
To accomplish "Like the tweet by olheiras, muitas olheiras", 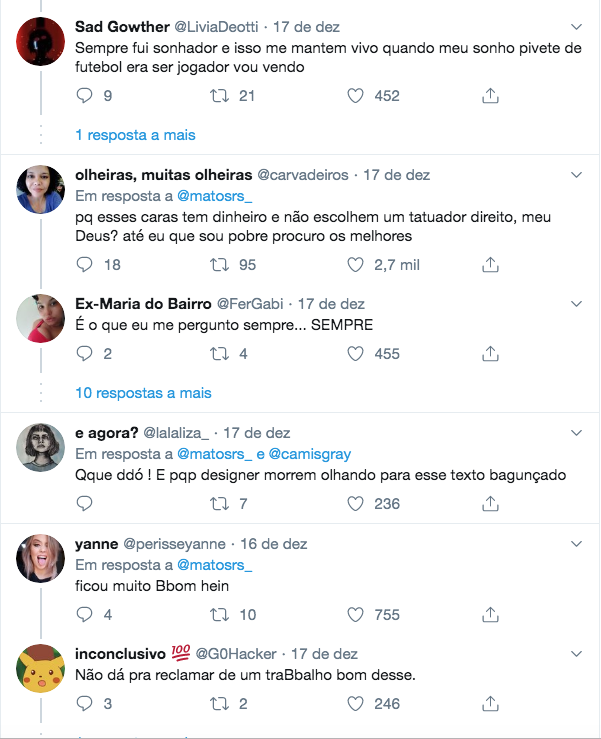I will (x=355, y=265).
